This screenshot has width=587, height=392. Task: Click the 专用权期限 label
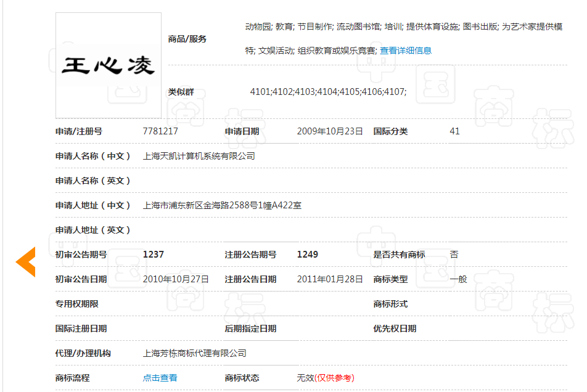pos(76,304)
